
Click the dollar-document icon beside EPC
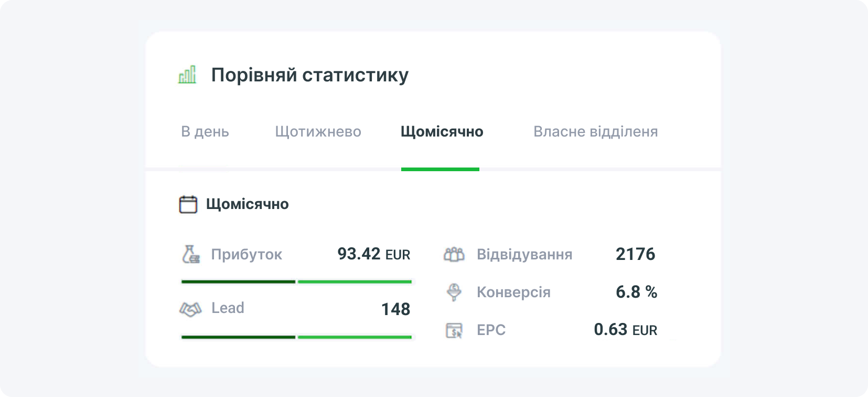(x=454, y=330)
